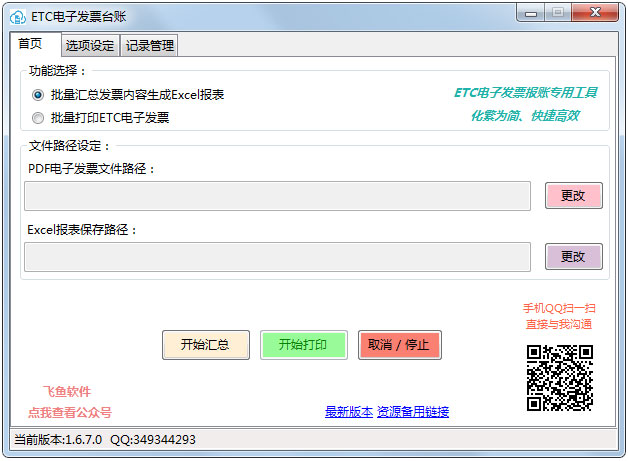Click the 飞鱼软件 text

pos(67,391)
